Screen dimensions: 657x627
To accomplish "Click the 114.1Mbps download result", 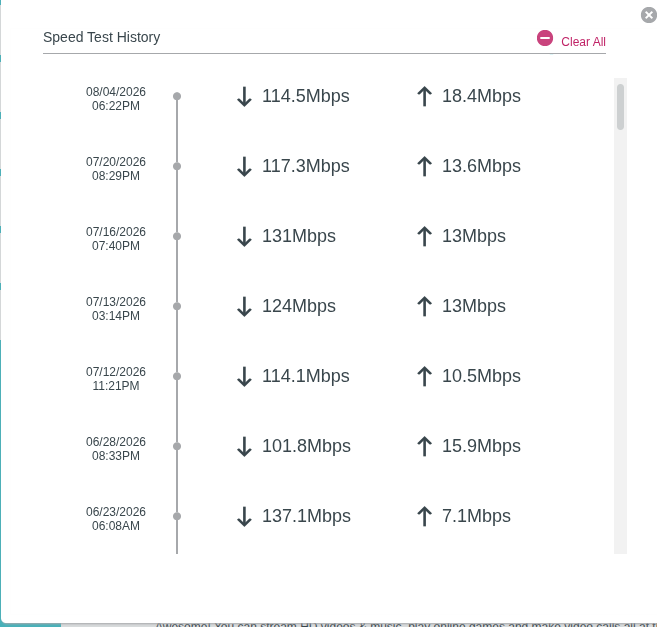I will 306,376.
